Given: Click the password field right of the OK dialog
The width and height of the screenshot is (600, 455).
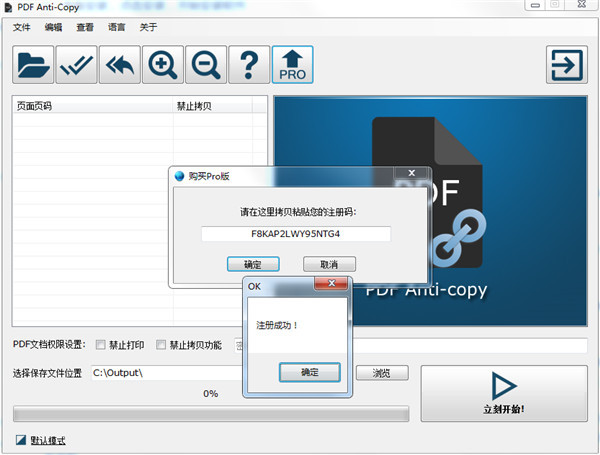Looking at the screenshot, I should pyautogui.click(x=470, y=345).
